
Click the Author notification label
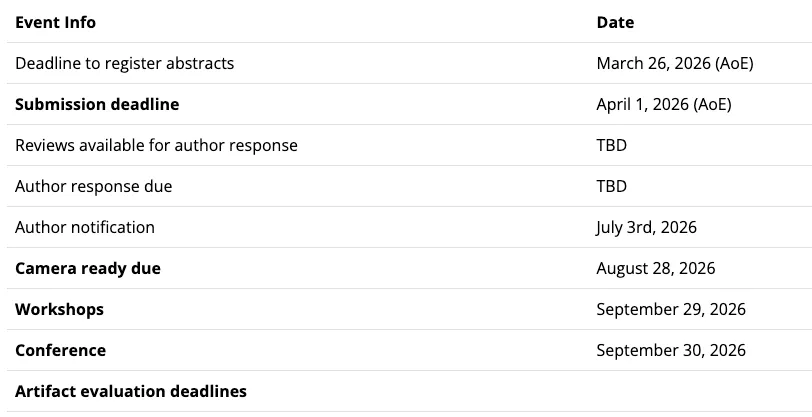click(x=85, y=227)
